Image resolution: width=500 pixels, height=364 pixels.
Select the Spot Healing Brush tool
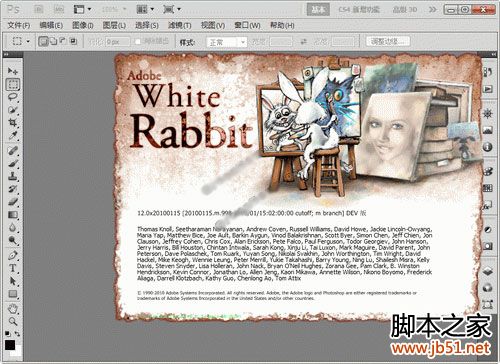[13, 151]
